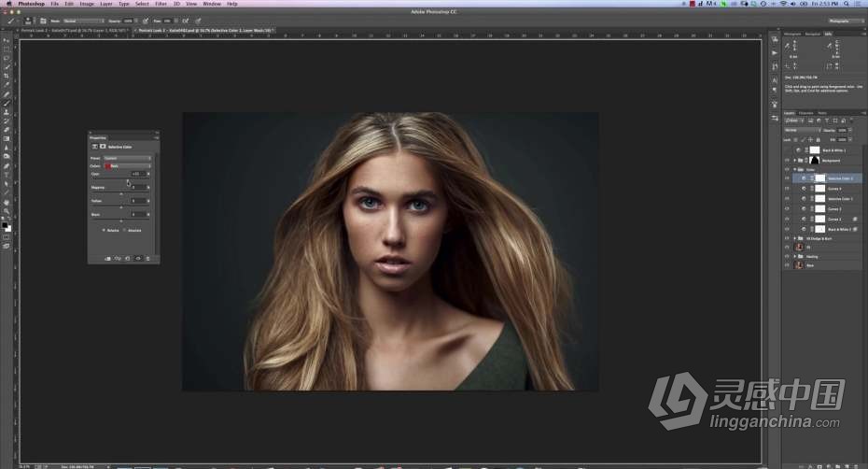Toggle visibility of Black & White 1 layer

coord(787,150)
